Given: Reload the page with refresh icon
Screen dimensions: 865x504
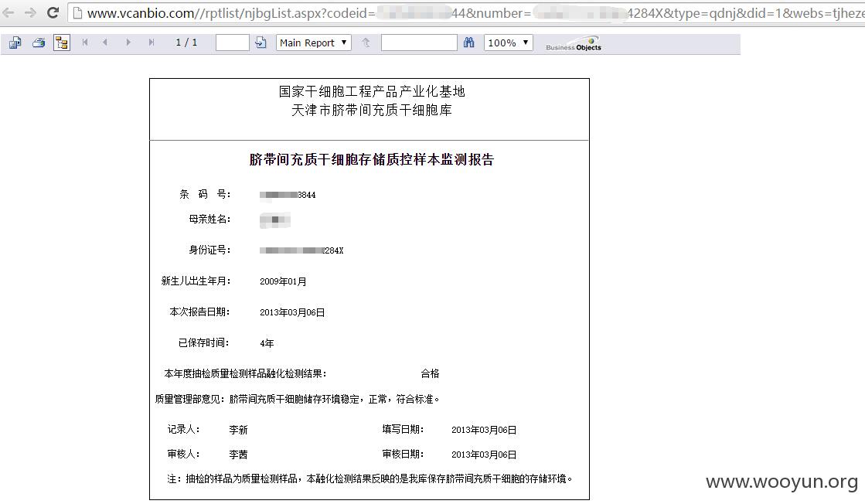Looking at the screenshot, I should [x=53, y=12].
